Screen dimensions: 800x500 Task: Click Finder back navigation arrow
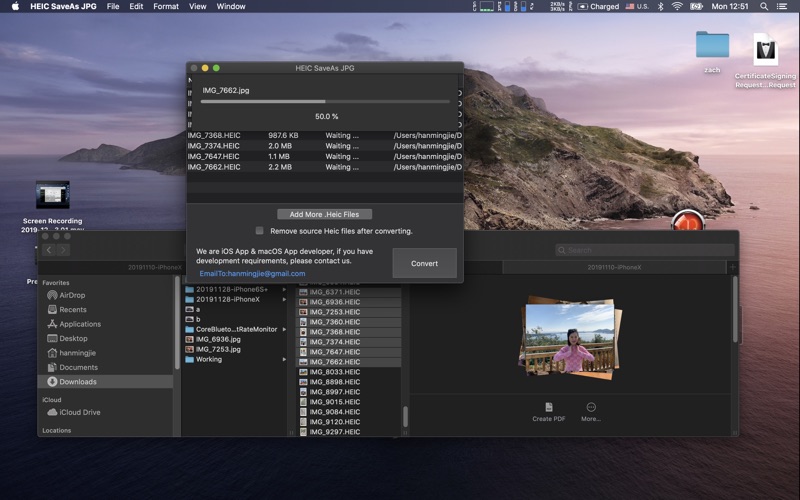(x=49, y=249)
